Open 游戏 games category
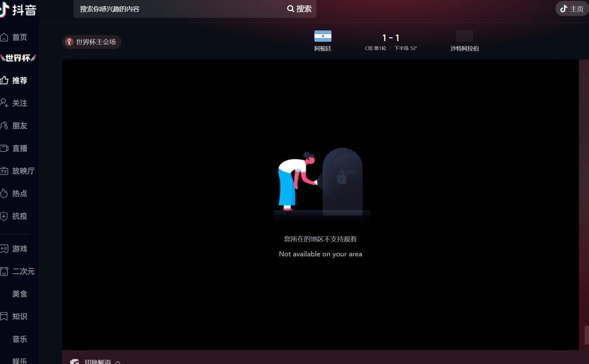 point(15,248)
